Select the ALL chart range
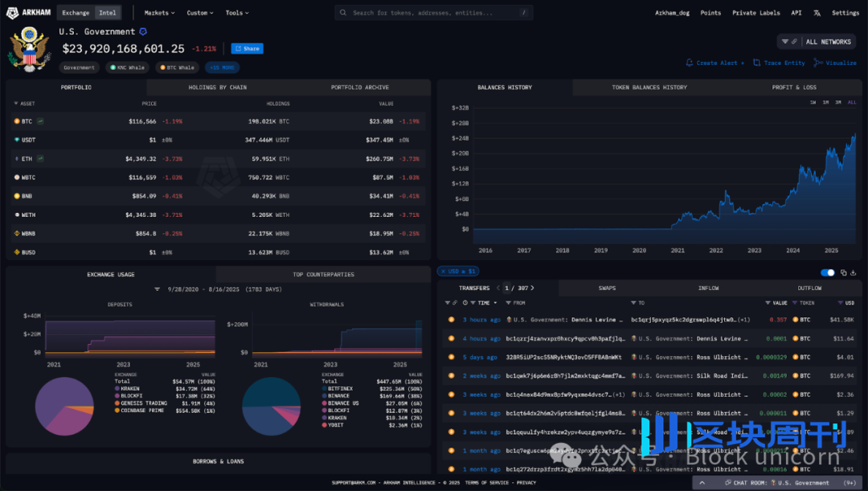 click(852, 102)
